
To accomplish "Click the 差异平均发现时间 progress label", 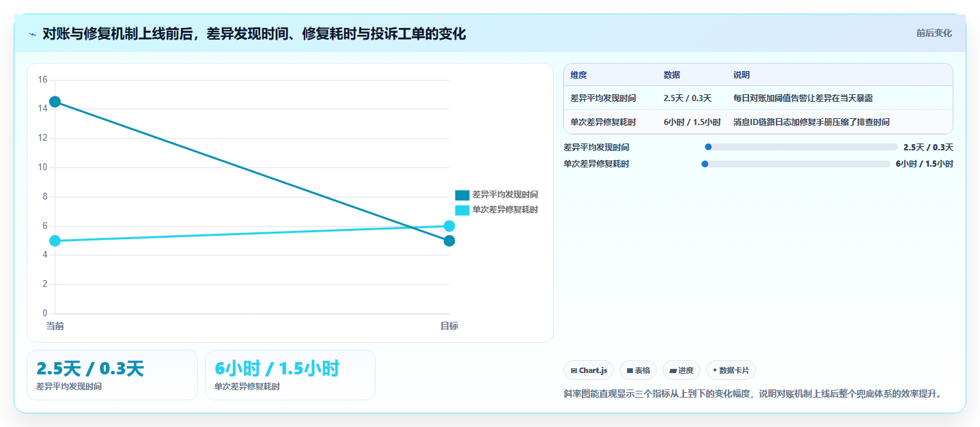I will [597, 147].
